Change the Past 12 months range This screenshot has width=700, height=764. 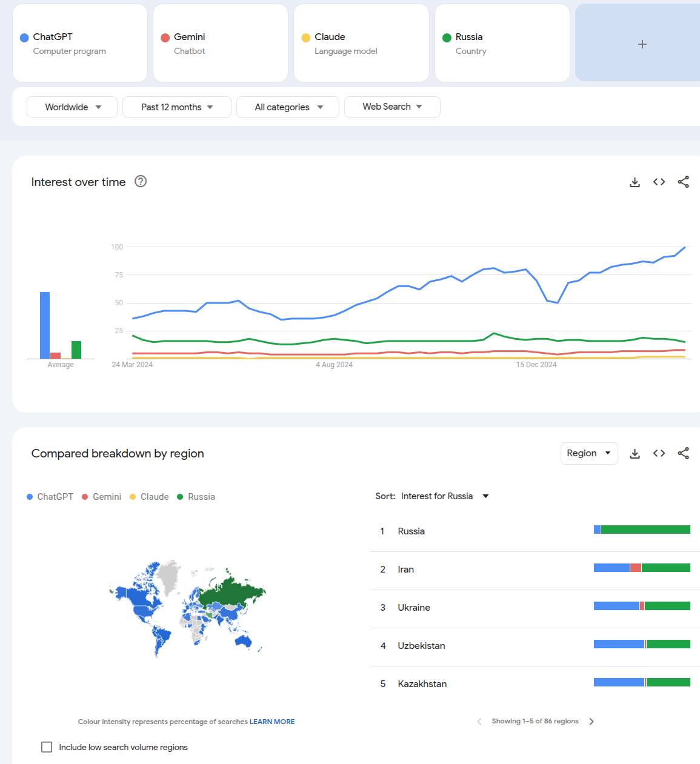click(x=176, y=107)
